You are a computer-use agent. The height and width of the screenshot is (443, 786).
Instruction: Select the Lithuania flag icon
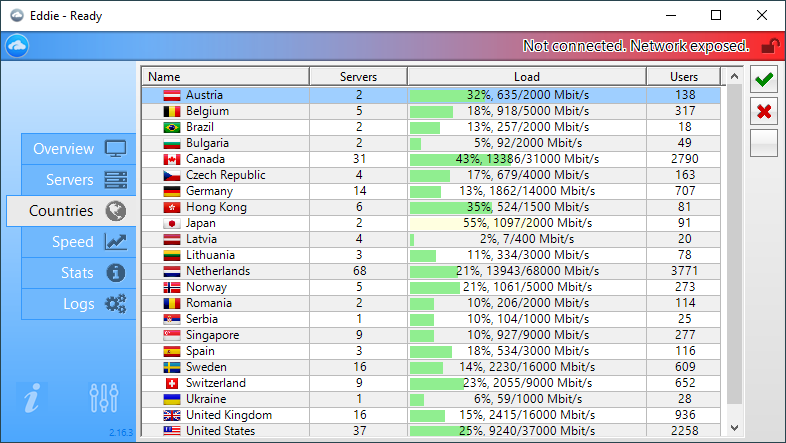point(171,256)
